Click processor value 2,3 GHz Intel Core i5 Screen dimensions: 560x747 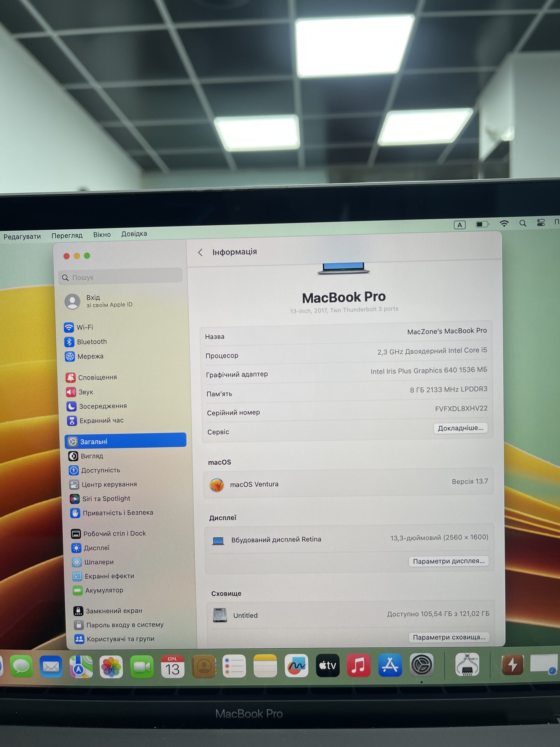[432, 351]
